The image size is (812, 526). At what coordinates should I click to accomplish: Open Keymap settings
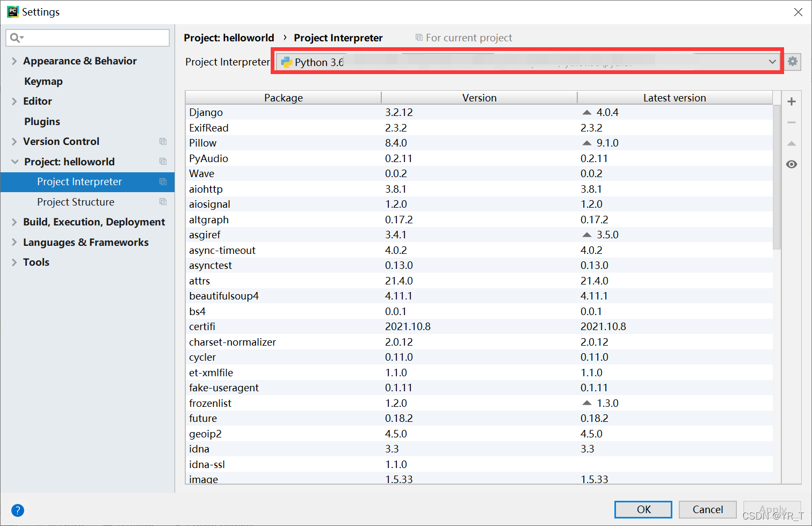coord(44,81)
